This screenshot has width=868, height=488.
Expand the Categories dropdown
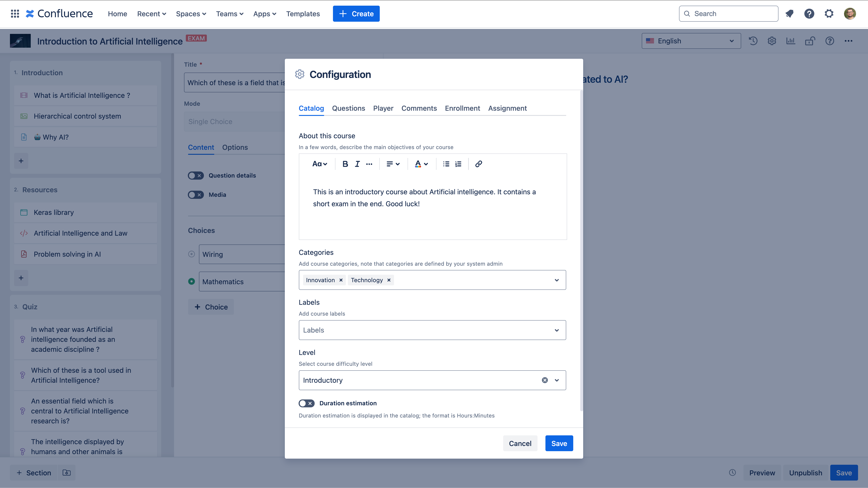(557, 280)
